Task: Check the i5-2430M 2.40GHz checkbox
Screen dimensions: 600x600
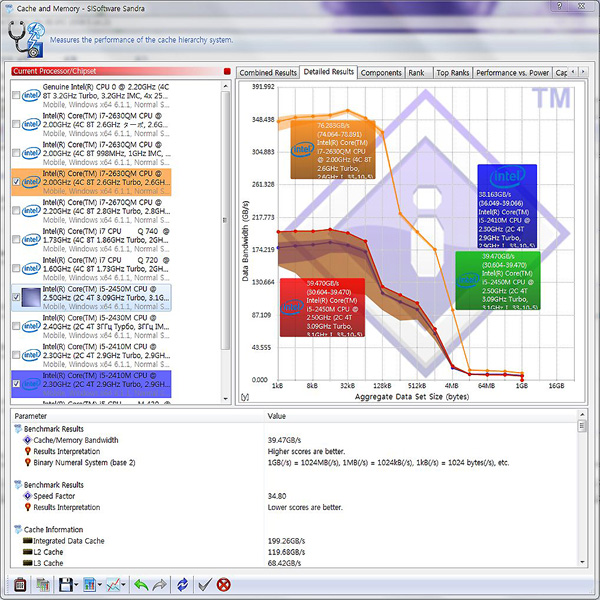Action: 16,326
